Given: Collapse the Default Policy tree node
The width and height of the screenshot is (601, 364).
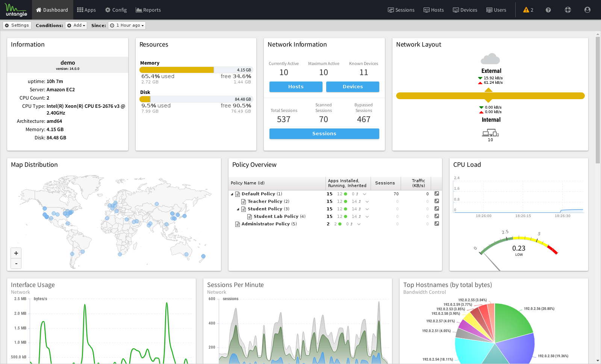Looking at the screenshot, I should click(x=232, y=194).
